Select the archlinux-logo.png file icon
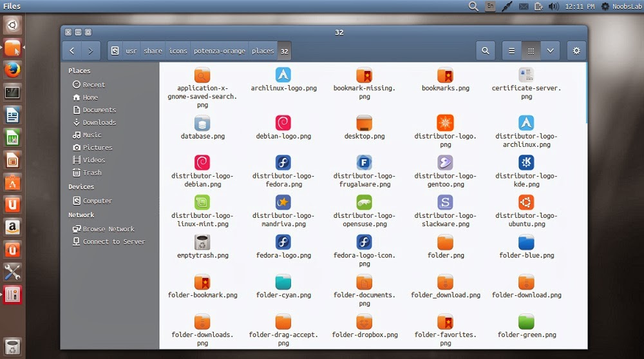Screen dimensions: 644x359 click(283, 75)
